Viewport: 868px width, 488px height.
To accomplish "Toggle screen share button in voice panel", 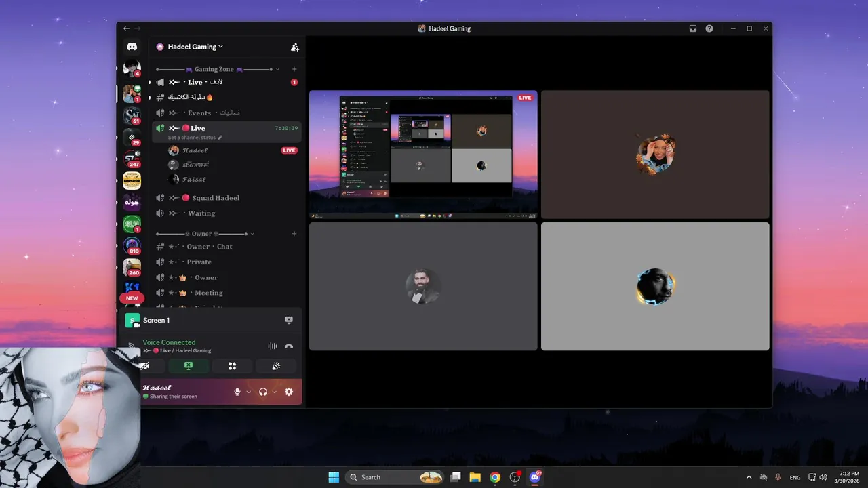I will click(188, 366).
